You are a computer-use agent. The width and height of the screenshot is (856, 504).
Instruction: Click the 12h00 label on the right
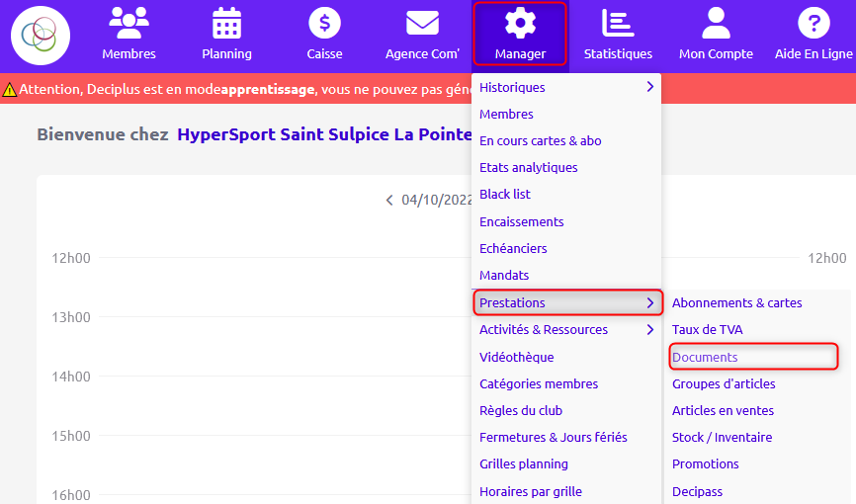tap(827, 258)
